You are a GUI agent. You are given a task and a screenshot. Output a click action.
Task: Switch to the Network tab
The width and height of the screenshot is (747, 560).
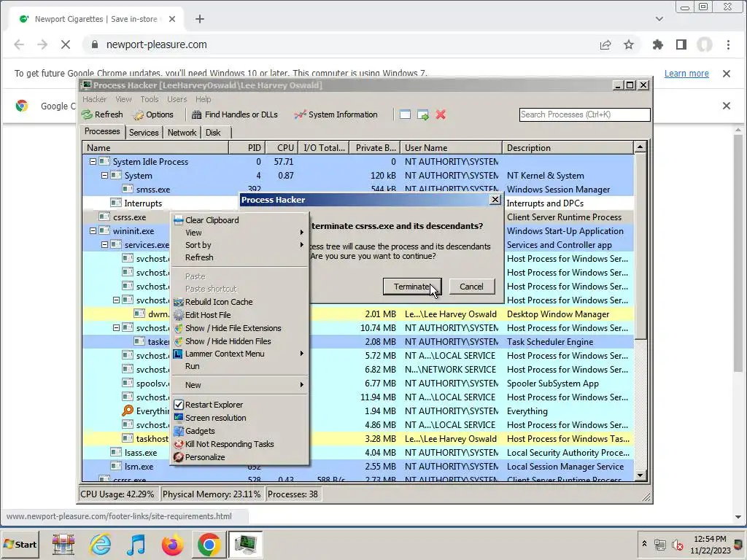(182, 133)
